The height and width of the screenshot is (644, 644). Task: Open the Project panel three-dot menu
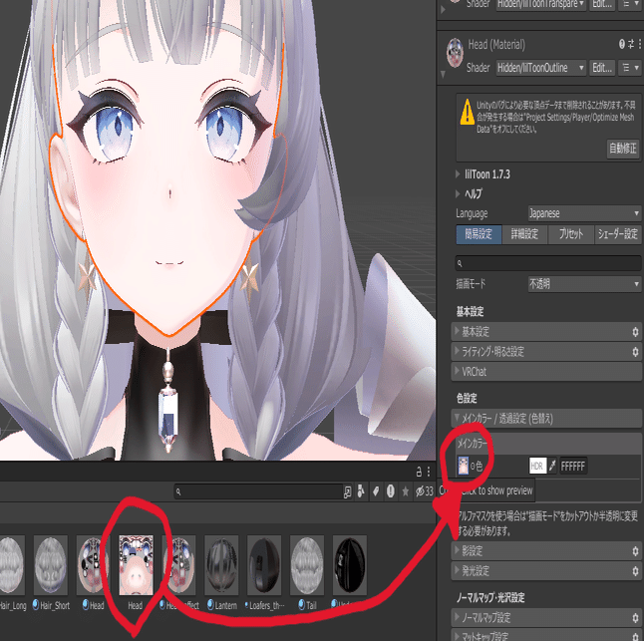[429, 472]
